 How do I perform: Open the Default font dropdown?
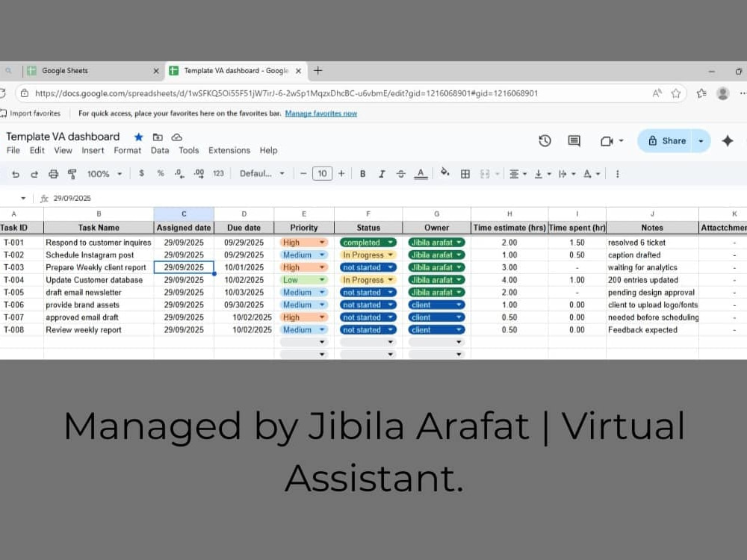(x=262, y=174)
